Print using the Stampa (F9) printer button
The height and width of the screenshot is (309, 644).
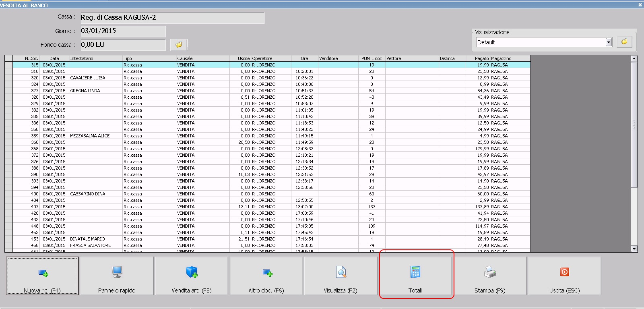(490, 276)
